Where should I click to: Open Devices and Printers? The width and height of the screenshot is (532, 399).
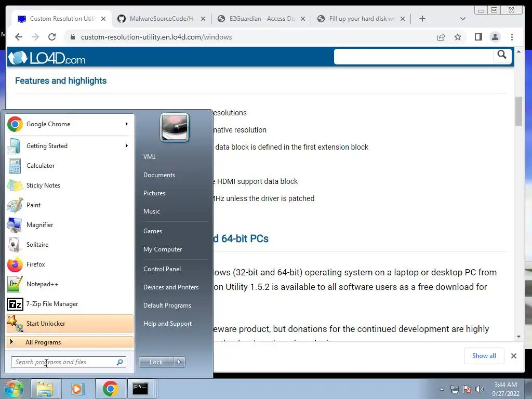click(x=170, y=287)
